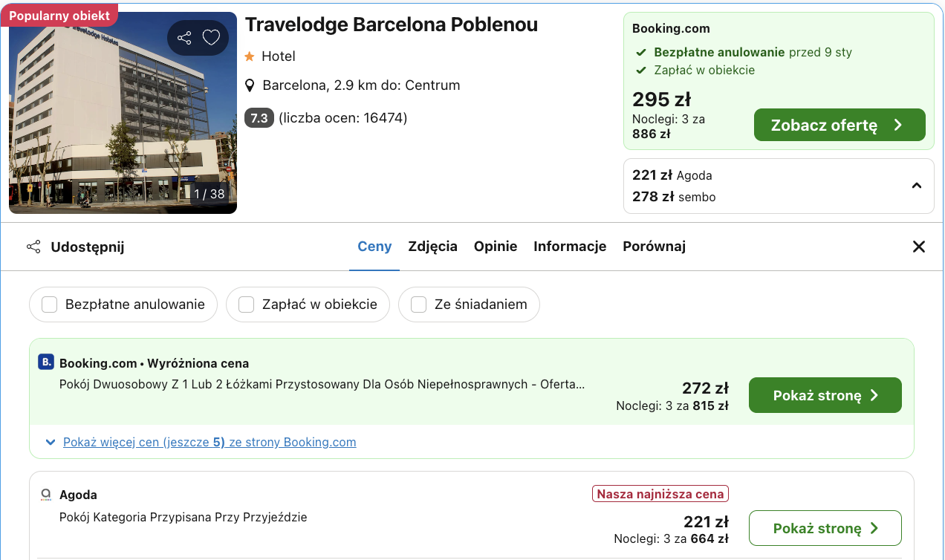Click the share icon on the hotel photo
The image size is (945, 560).
tap(184, 37)
